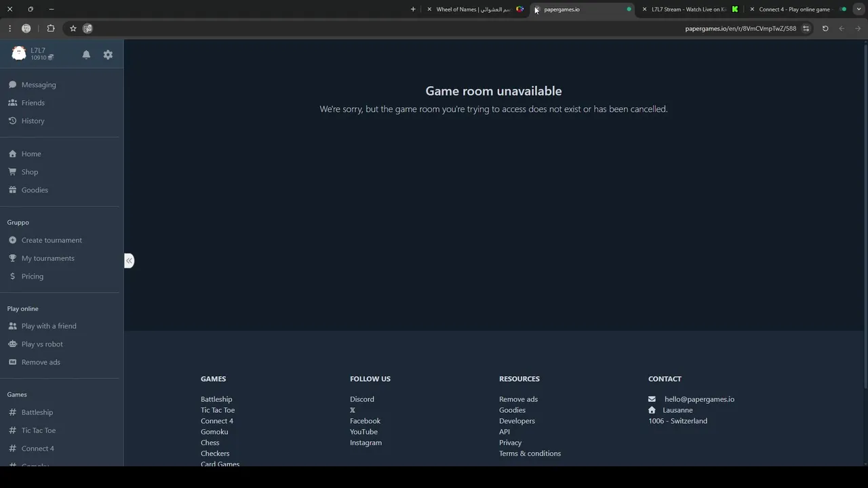Reload the page with the refresh icon
The image size is (868, 488).
click(825, 28)
